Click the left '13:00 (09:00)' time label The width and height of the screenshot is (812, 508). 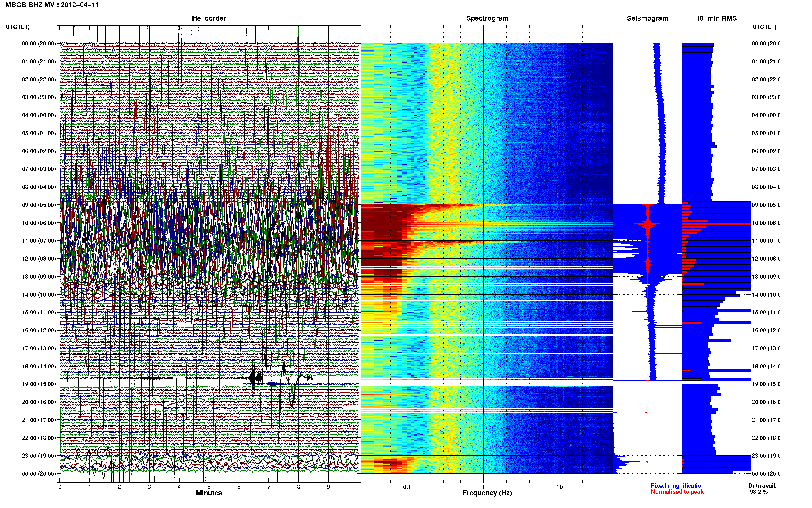tap(39, 277)
